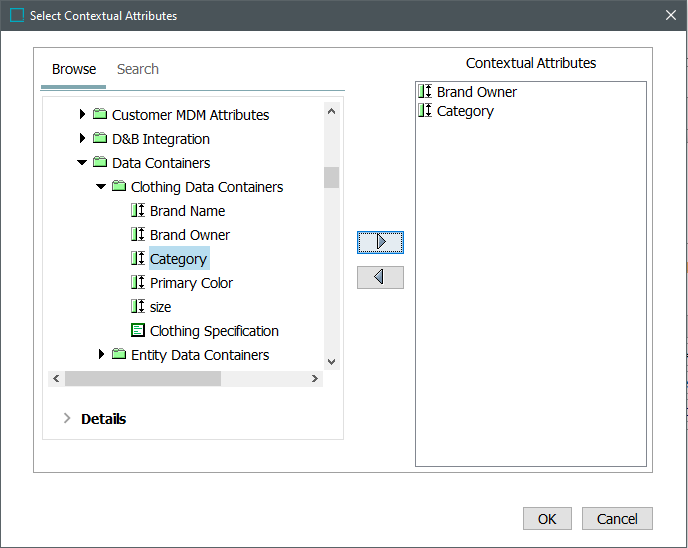This screenshot has height=548, width=688.
Task: Click the Brand Name attribute icon
Action: [138, 211]
